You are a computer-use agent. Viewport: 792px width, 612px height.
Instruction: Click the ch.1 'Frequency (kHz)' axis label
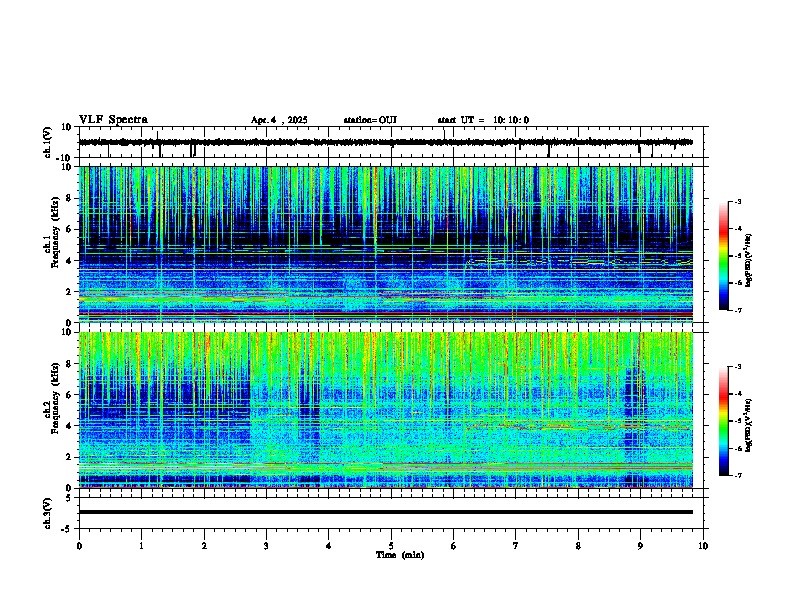[x=55, y=232]
